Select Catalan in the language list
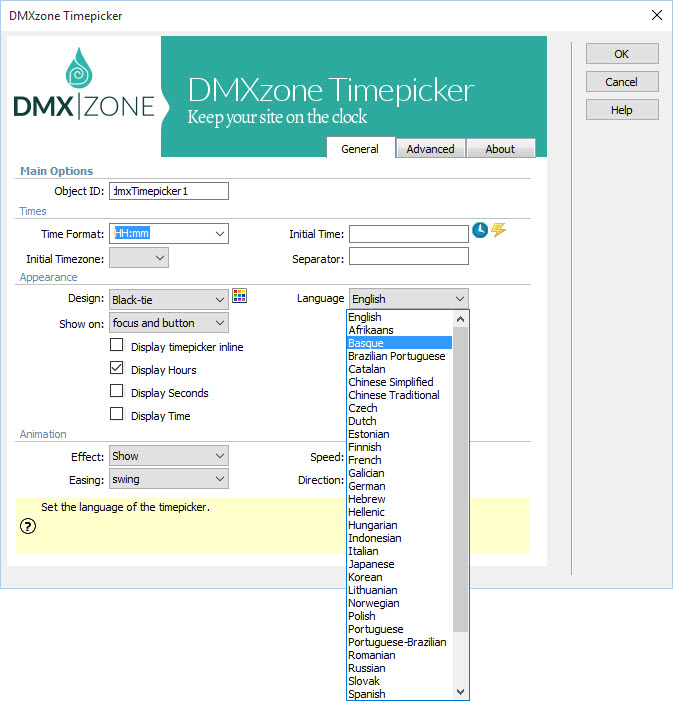The image size is (673, 710). point(400,369)
